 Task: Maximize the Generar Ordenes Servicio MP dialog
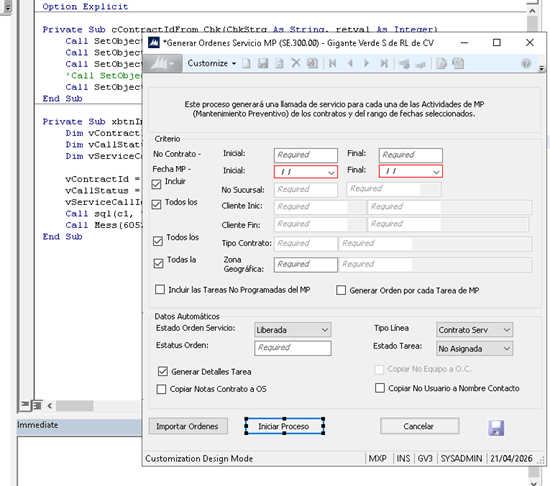click(497, 42)
